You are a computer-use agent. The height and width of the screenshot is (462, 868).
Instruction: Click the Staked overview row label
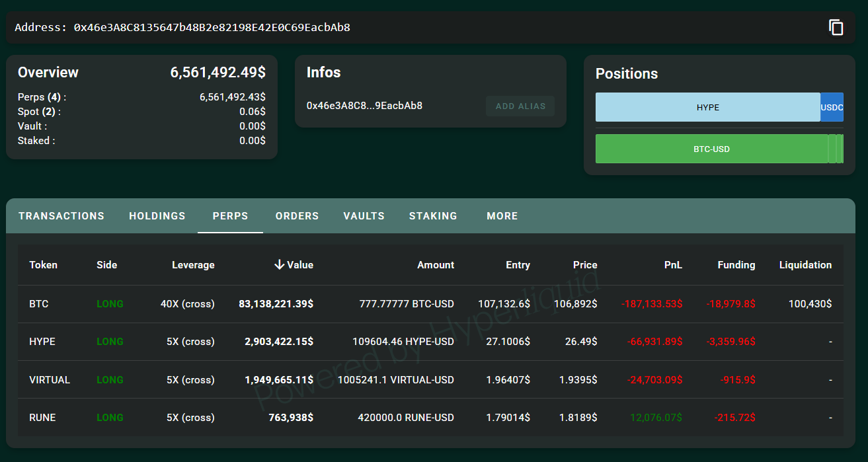coord(36,141)
